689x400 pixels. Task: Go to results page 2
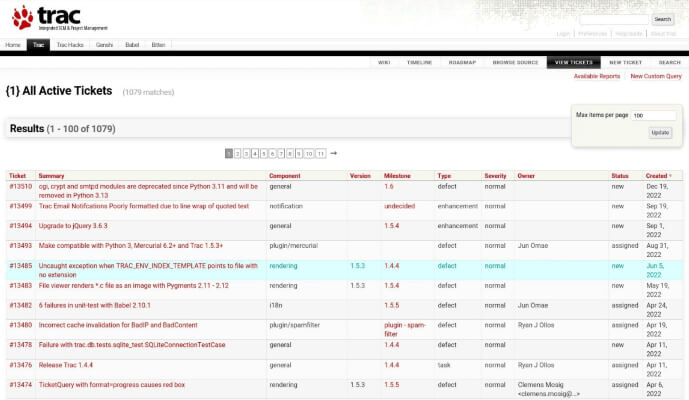[237, 153]
